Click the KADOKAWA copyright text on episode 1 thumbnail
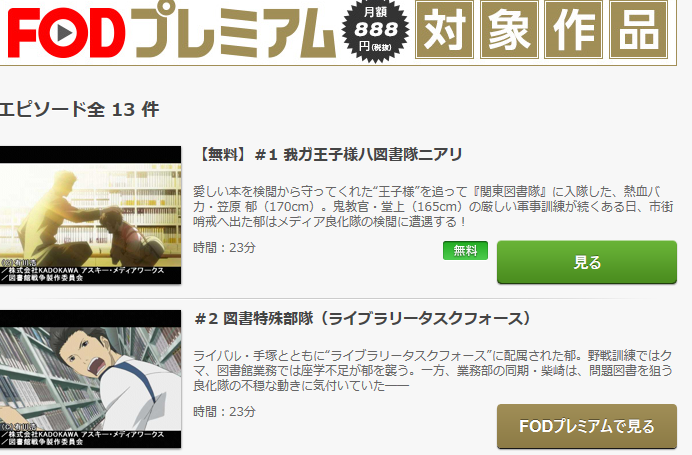 pyautogui.click(x=83, y=271)
